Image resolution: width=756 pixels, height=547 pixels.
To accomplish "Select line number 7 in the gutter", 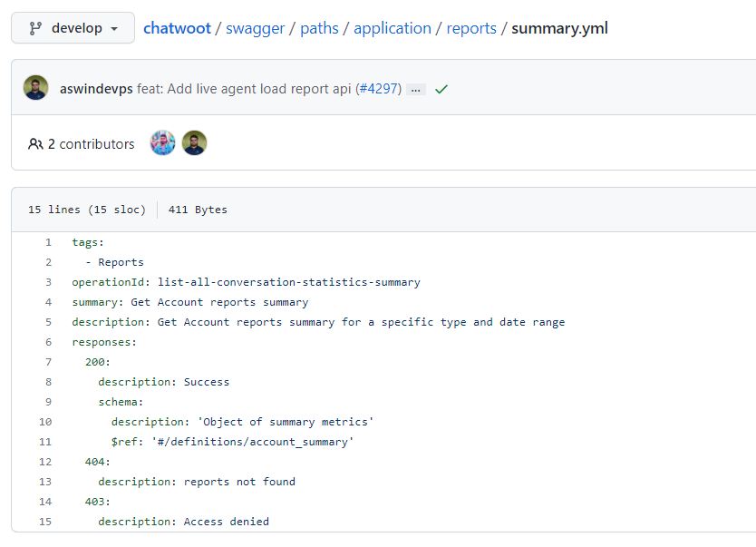I will tap(48, 362).
